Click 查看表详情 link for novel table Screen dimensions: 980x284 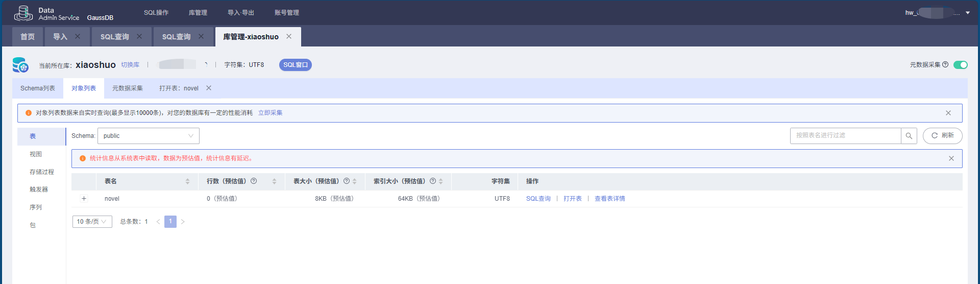[610, 199]
